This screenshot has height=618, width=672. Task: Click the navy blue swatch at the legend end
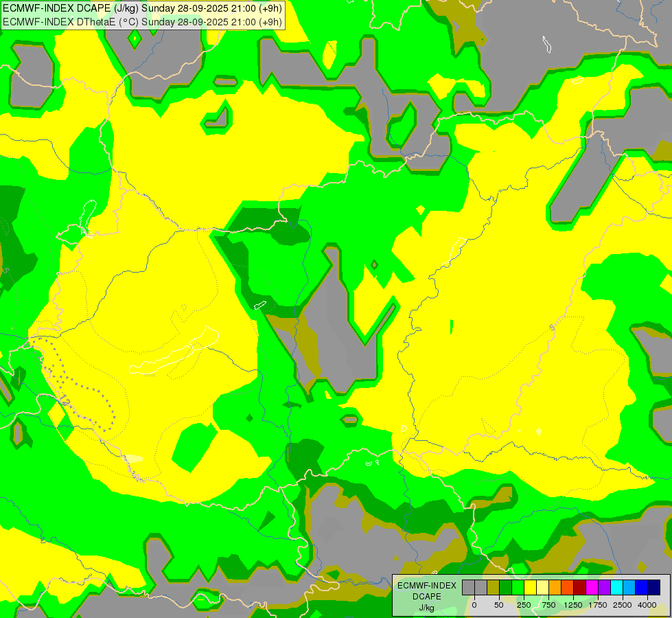coord(653,588)
